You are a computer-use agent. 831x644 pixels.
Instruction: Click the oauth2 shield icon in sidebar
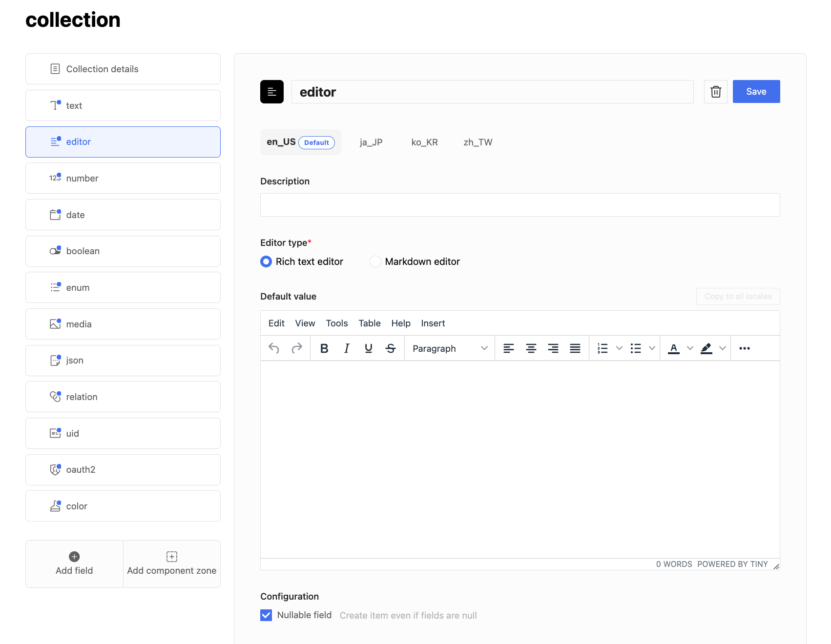coord(55,470)
